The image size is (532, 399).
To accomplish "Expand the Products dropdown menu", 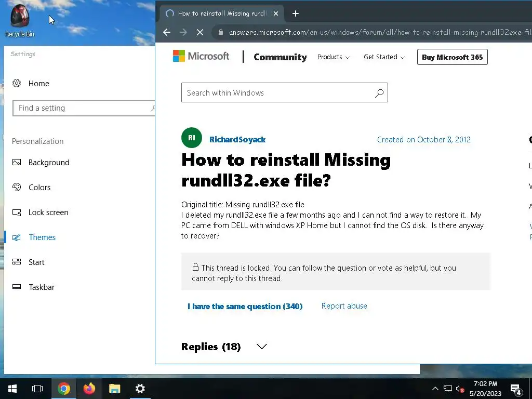I will [x=333, y=57].
